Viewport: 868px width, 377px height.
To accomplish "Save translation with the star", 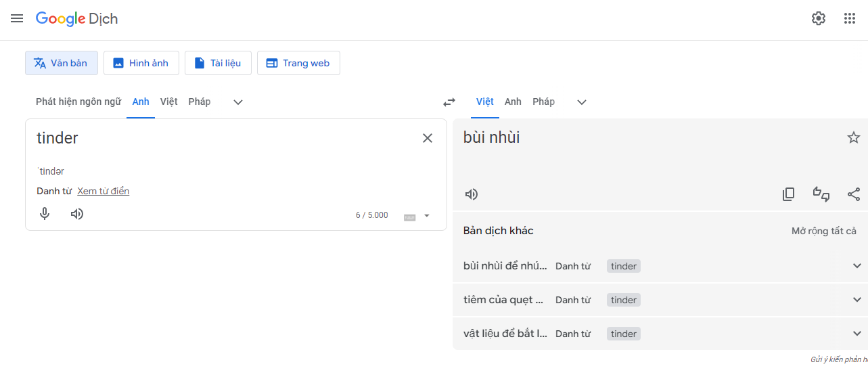I will pyautogui.click(x=854, y=137).
